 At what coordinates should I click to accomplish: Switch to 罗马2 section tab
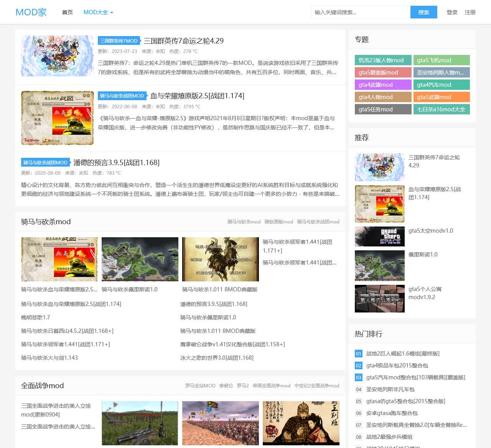[243, 386]
